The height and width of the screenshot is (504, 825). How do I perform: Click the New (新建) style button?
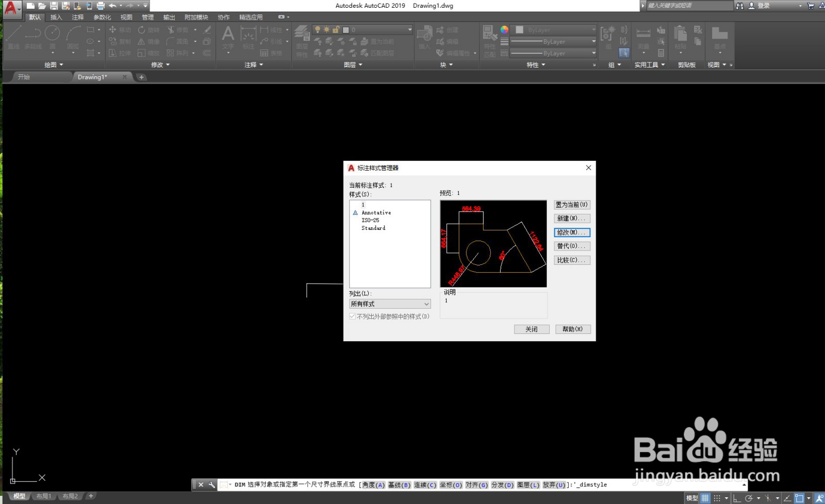572,219
